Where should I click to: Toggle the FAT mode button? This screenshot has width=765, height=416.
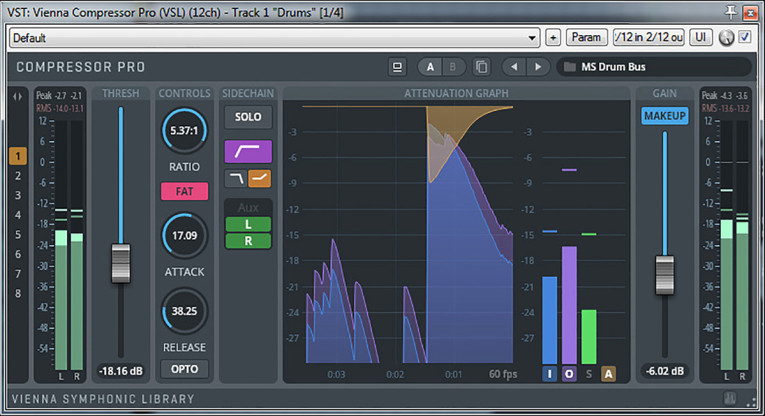pos(184,191)
